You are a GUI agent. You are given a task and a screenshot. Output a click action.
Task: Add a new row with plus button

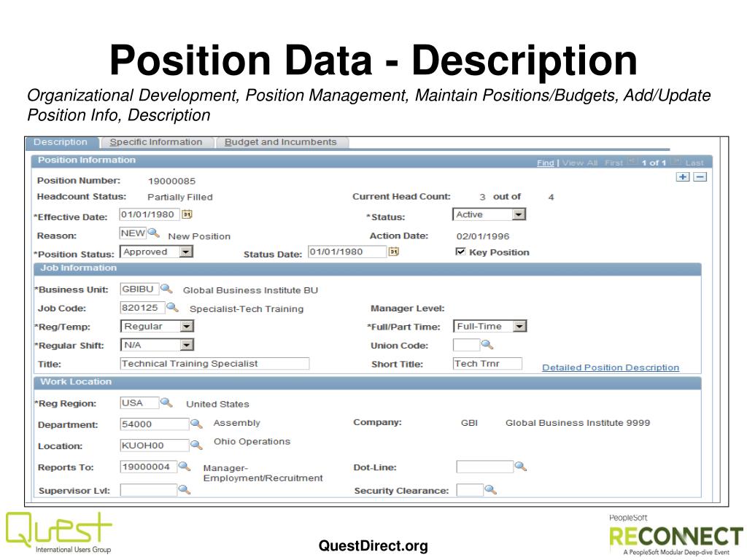pyautogui.click(x=683, y=177)
